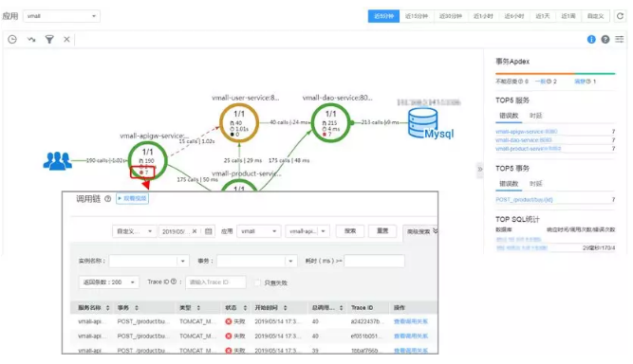Enable the only-failed checkbox near Trace ID
This screenshot has width=633, height=364.
(x=257, y=282)
